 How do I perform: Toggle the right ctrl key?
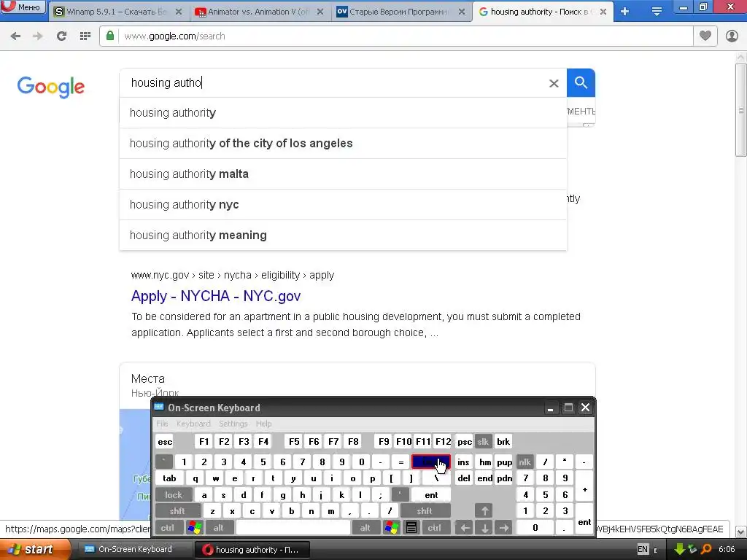(435, 528)
